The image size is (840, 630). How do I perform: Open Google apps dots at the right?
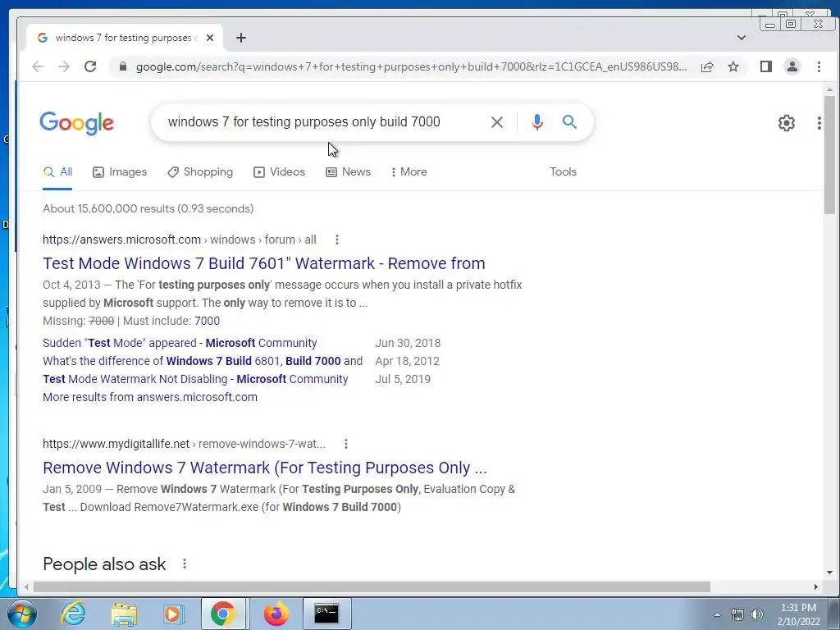[x=819, y=123]
